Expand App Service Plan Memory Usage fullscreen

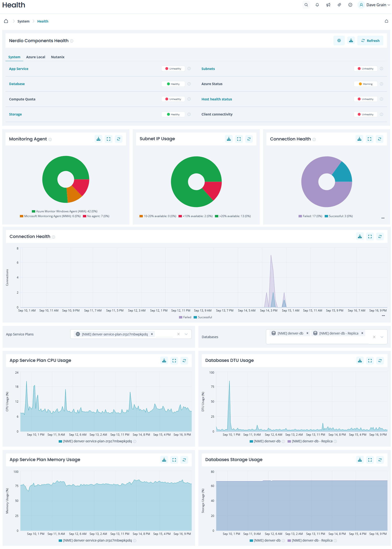(x=174, y=460)
